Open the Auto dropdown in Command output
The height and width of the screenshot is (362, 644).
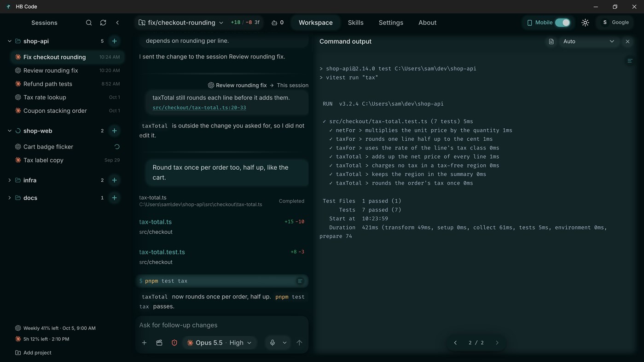pyautogui.click(x=588, y=41)
